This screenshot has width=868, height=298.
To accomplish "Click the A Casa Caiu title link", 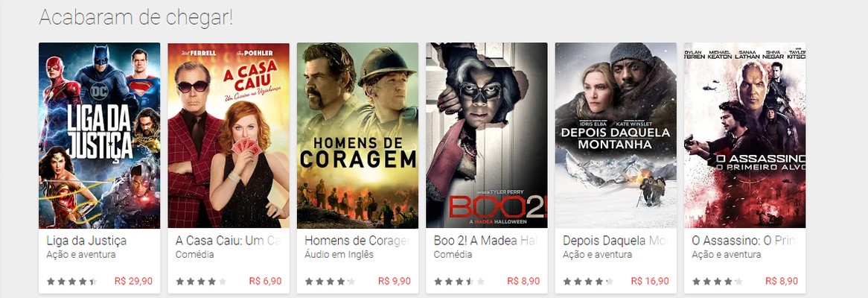I will [x=228, y=241].
